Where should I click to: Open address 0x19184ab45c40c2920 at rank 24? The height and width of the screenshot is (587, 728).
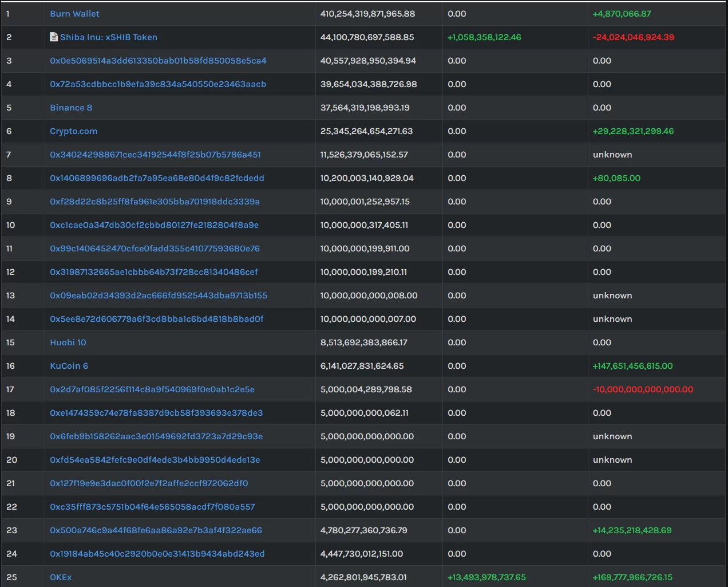coord(157,554)
